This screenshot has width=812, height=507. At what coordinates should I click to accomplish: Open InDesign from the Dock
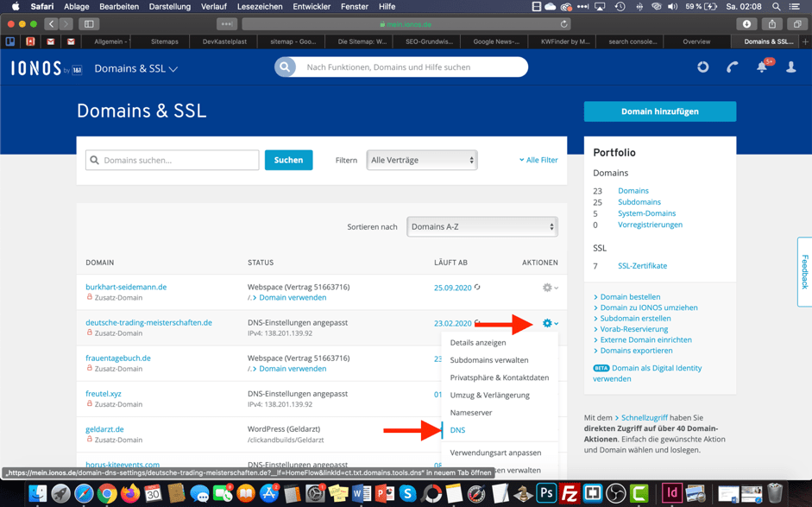[671, 493]
